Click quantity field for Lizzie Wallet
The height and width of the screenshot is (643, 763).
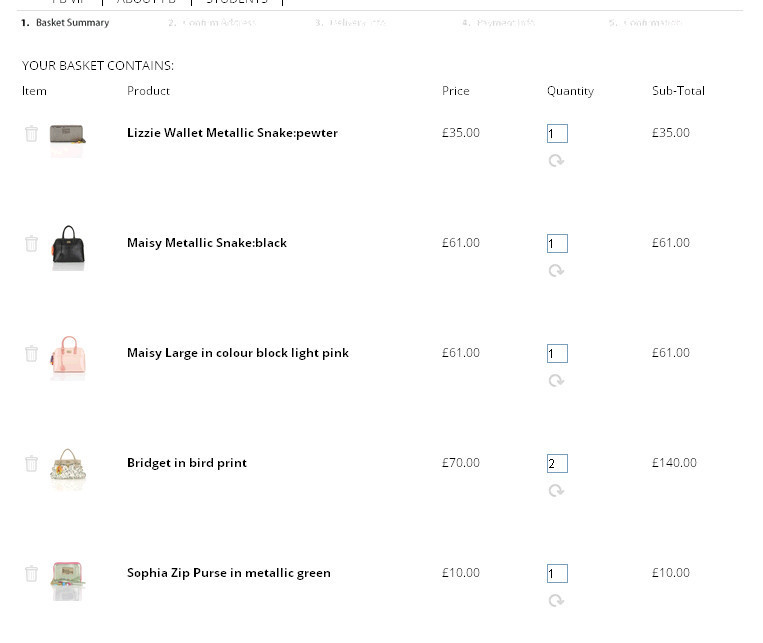(x=557, y=134)
